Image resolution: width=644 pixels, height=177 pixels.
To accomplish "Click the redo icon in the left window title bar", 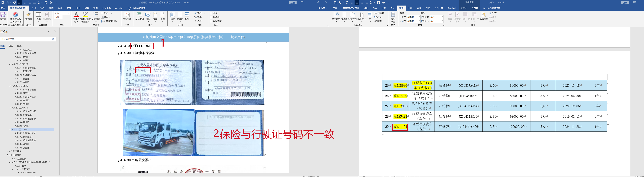I will [14, 2].
